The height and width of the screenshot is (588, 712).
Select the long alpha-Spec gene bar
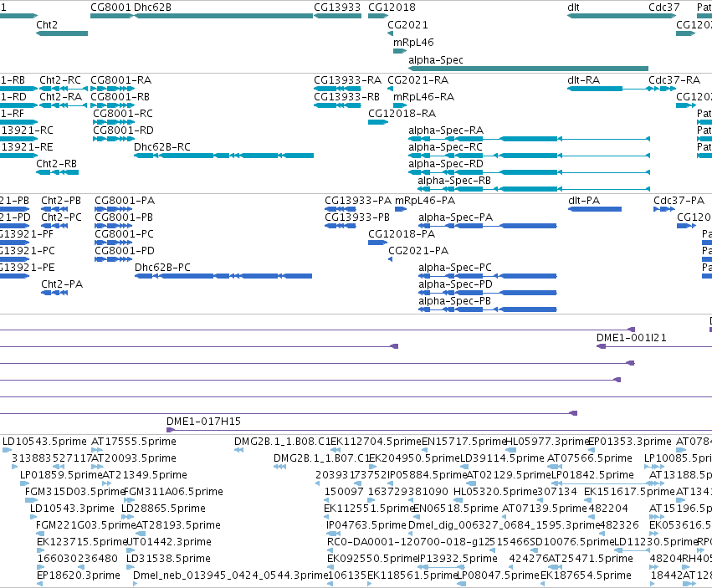[528, 69]
